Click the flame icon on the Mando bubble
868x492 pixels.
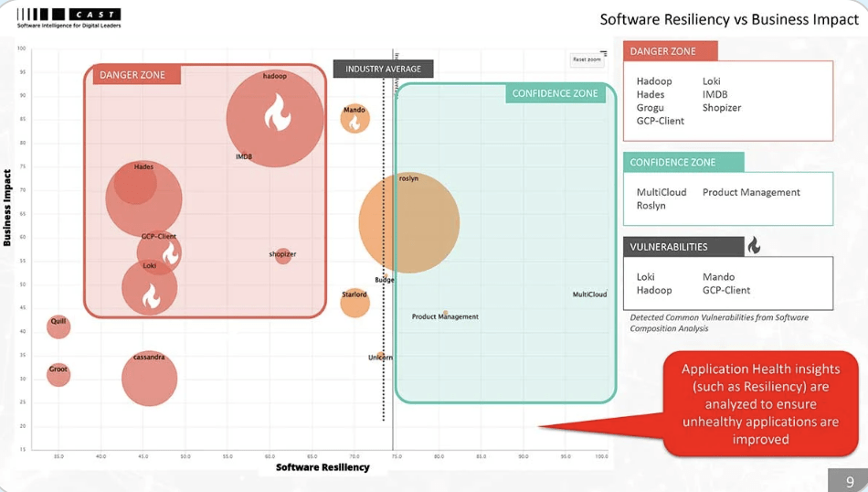(355, 123)
